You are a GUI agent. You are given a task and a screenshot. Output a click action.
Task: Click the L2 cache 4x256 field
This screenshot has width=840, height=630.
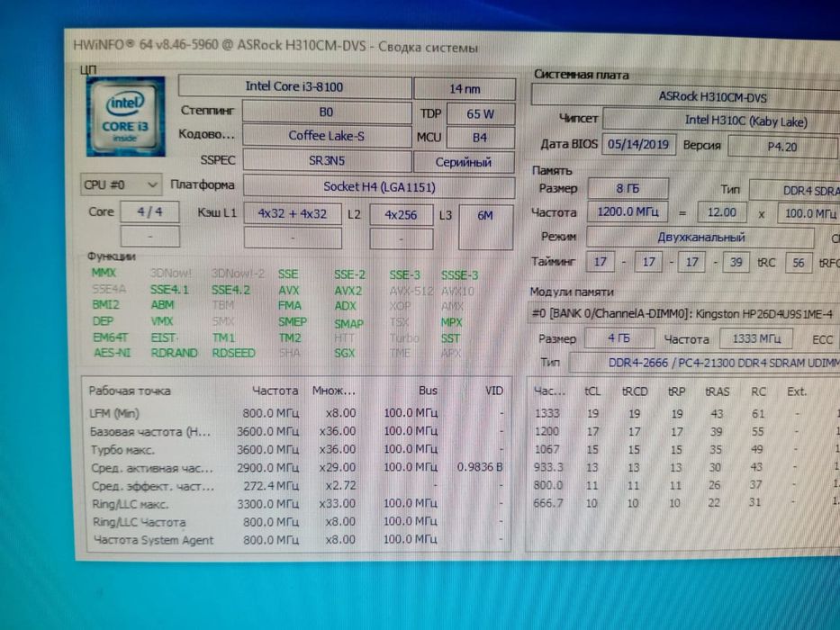[x=401, y=215]
